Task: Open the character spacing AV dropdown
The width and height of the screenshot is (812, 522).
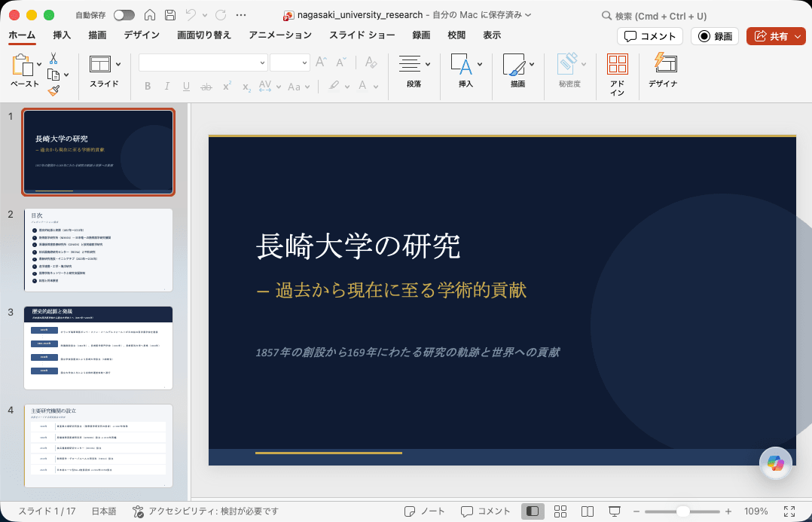Action: (270, 87)
